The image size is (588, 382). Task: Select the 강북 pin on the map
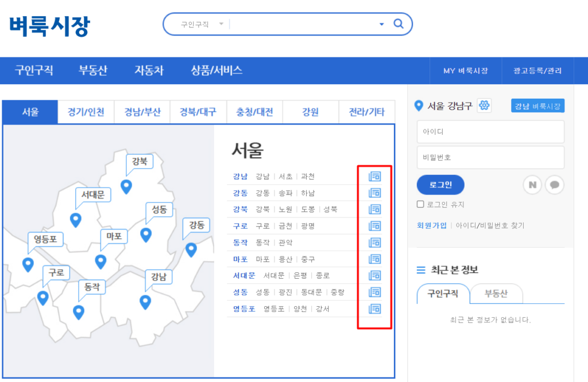(x=126, y=186)
